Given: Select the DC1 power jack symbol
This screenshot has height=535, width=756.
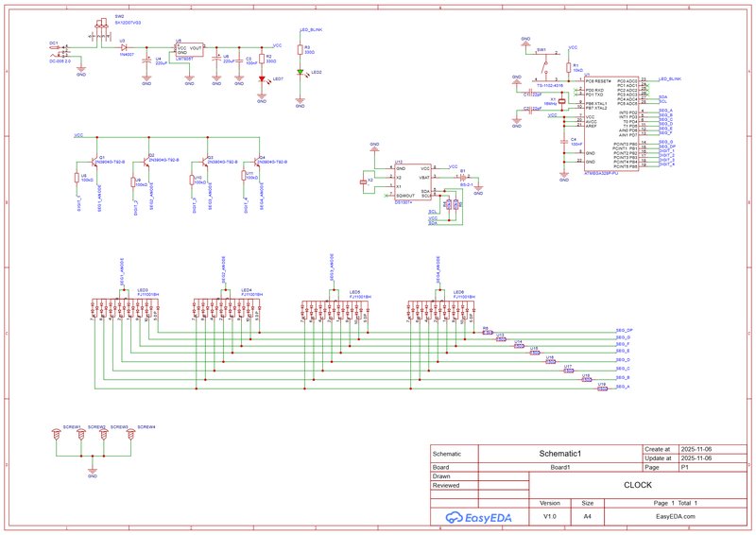Looking at the screenshot, I should pyautogui.click(x=60, y=50).
